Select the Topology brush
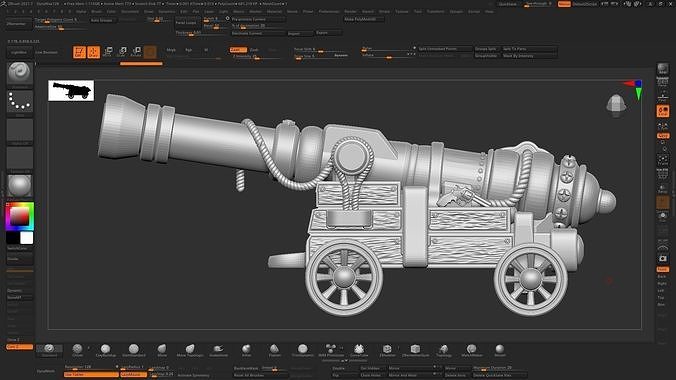 [x=444, y=350]
